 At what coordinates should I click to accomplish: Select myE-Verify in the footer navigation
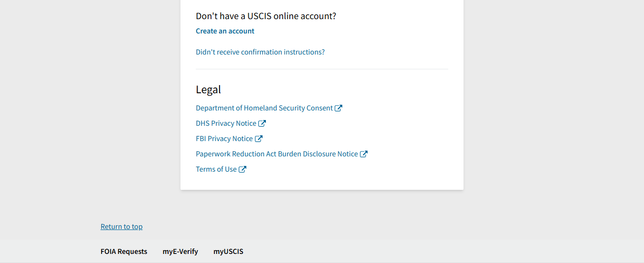[180, 252]
